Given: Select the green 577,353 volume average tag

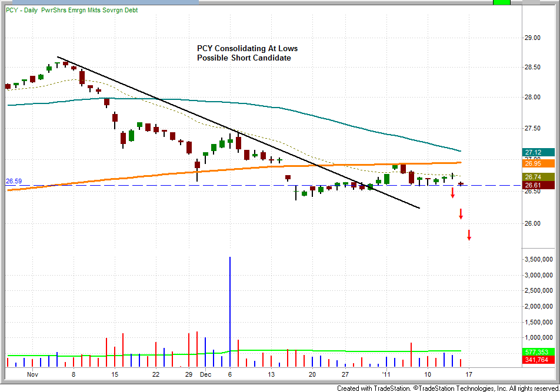Looking at the screenshot, I should [538, 352].
